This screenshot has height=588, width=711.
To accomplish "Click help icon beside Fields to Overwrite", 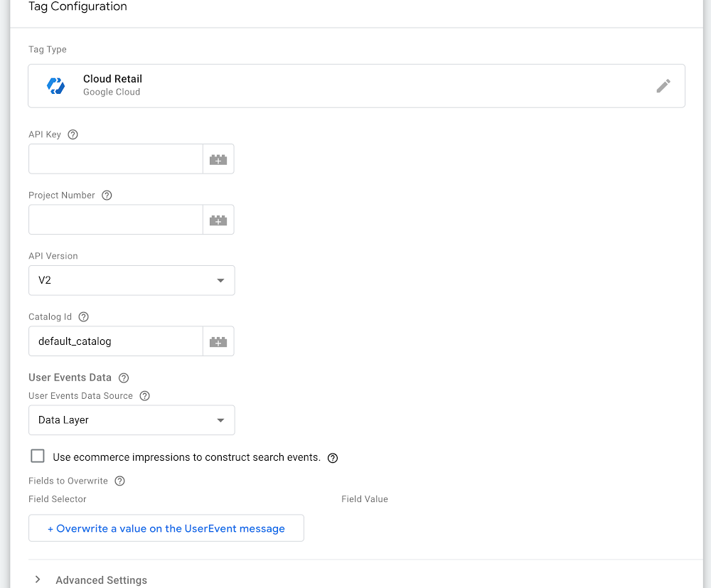I will [119, 481].
